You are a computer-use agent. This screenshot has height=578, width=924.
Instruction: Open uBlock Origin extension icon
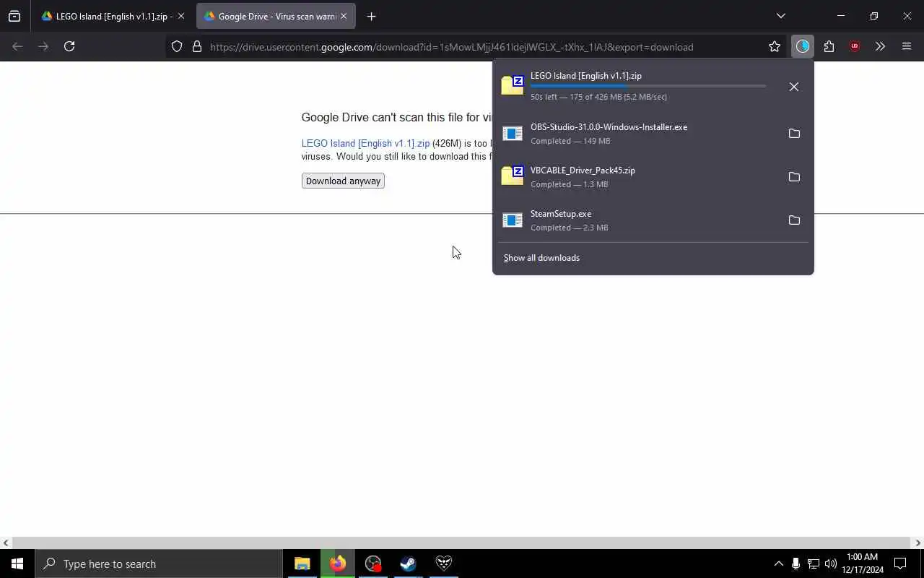855,46
